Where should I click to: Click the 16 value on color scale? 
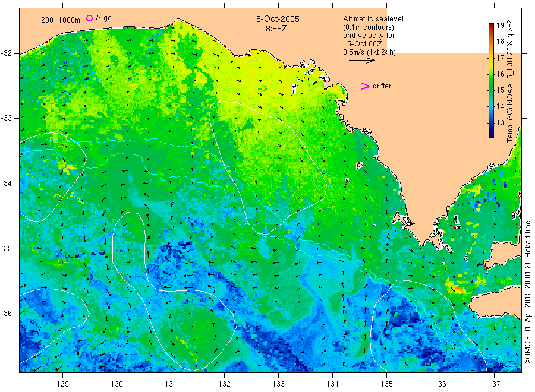[500, 74]
